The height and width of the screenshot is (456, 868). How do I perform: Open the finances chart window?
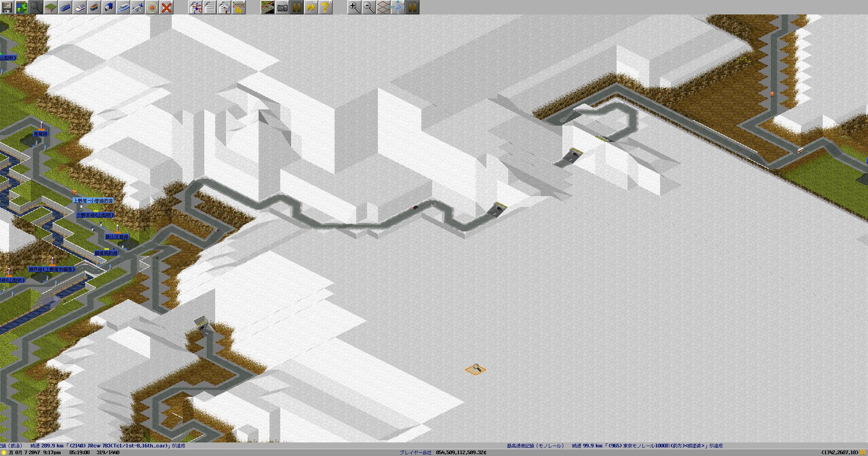pyautogui.click(x=239, y=7)
